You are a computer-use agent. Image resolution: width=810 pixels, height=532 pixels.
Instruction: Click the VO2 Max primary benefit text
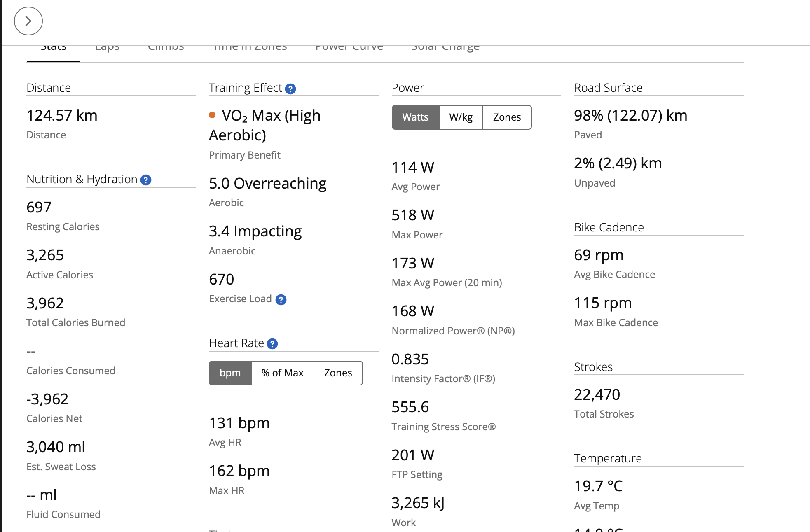pos(265,125)
